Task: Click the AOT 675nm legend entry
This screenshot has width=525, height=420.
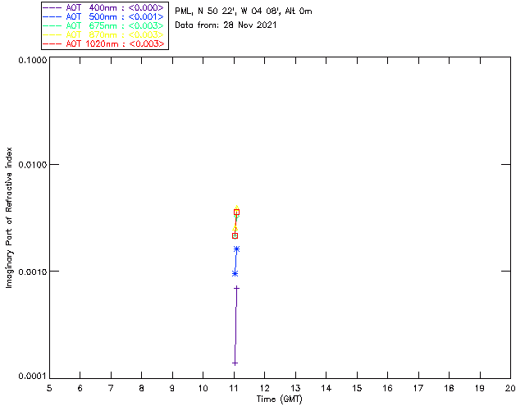Action: [x=103, y=26]
